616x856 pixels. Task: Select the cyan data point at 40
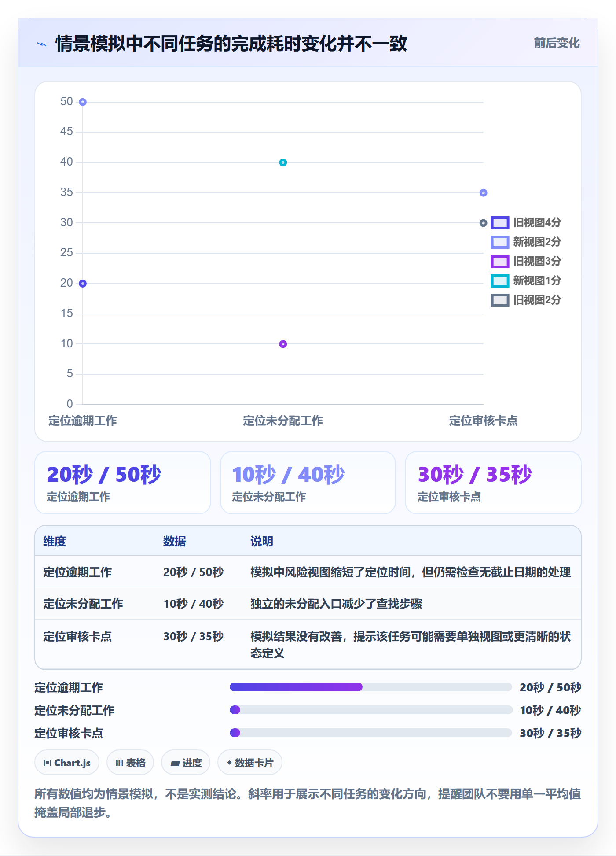(x=283, y=162)
